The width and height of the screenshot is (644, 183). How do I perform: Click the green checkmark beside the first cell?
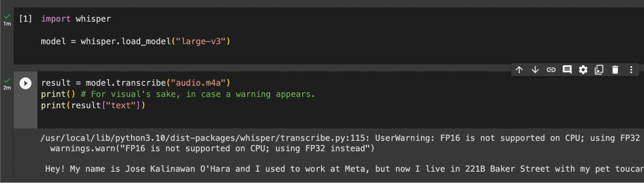[x=7, y=16]
